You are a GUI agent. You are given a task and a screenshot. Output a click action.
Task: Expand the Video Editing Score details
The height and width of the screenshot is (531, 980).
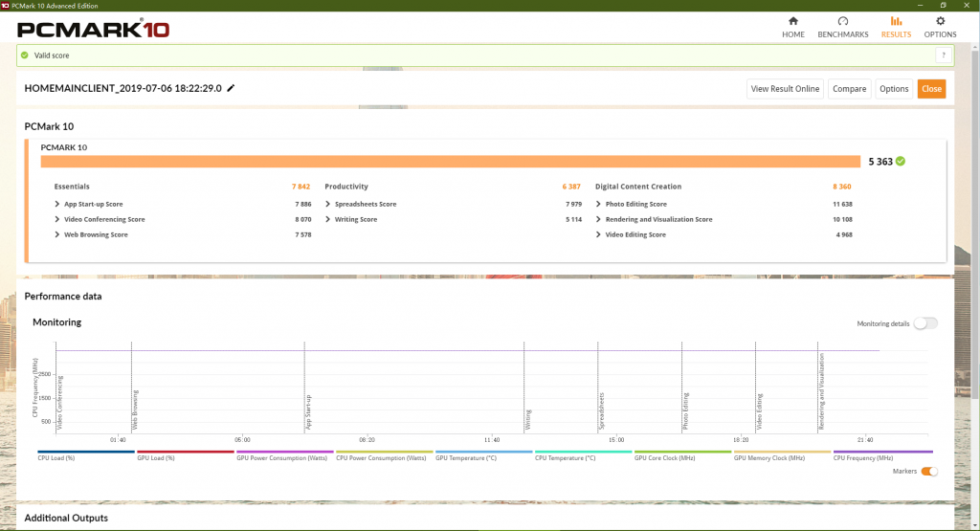(599, 234)
